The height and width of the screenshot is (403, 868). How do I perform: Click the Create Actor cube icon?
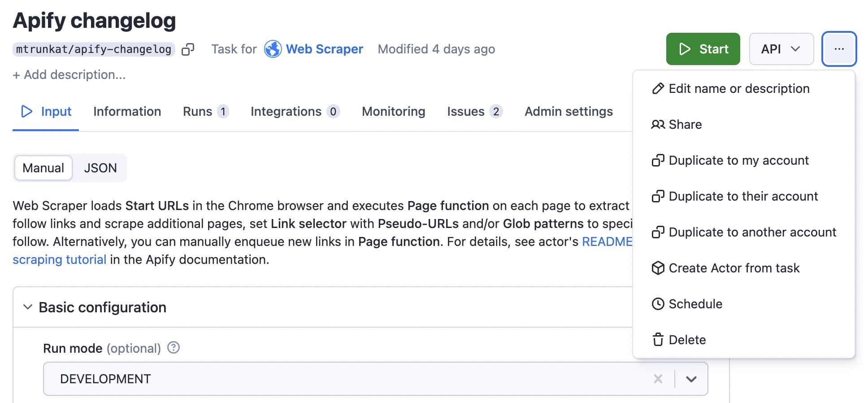click(658, 268)
